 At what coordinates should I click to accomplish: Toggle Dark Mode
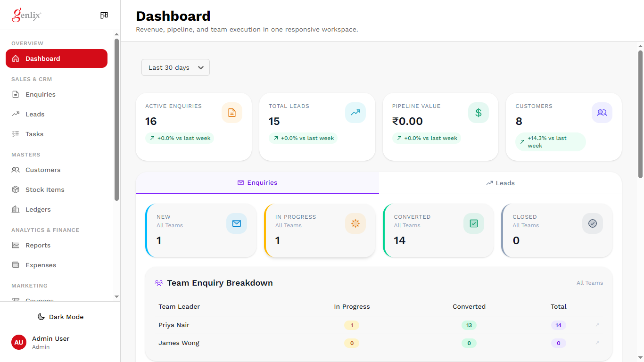click(60, 317)
